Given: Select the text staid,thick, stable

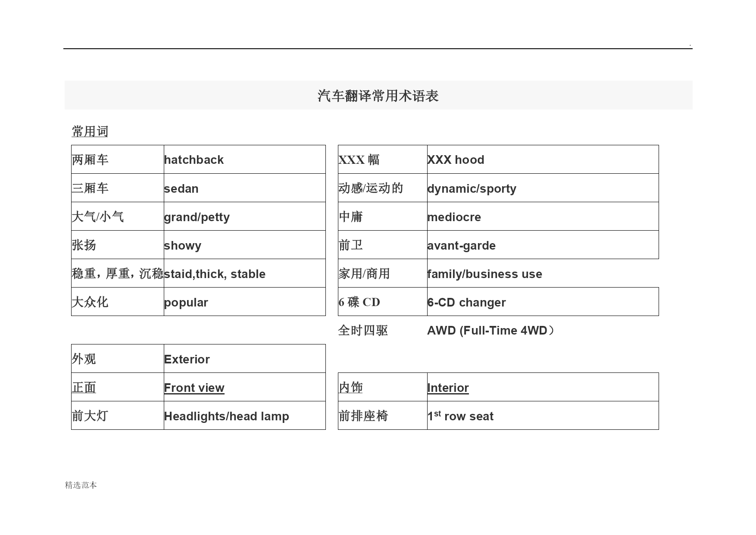Looking at the screenshot, I should [x=215, y=274].
